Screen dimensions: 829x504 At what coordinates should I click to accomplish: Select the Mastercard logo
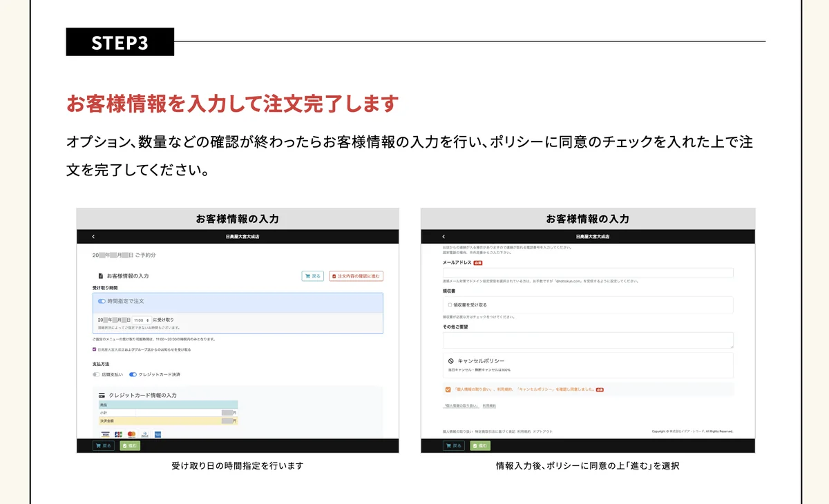pyautogui.click(x=131, y=434)
